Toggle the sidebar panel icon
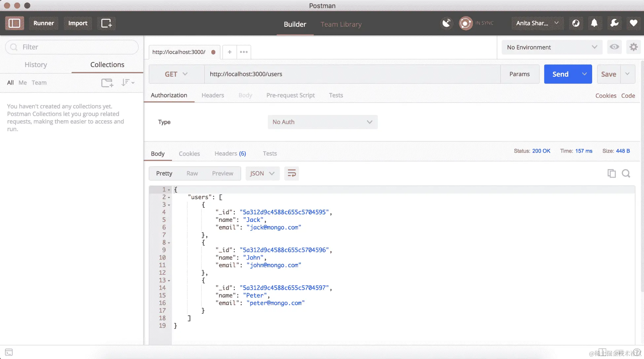The width and height of the screenshot is (644, 359). pos(15,23)
